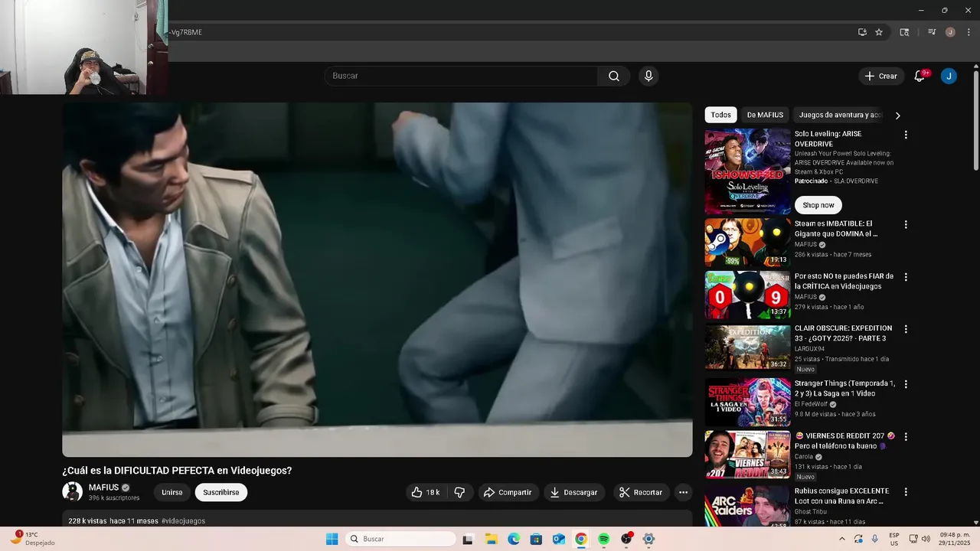Screen dimensions: 980x551
Task: Open Steam es IMBATIBLE video thumbnail
Action: coord(747,243)
